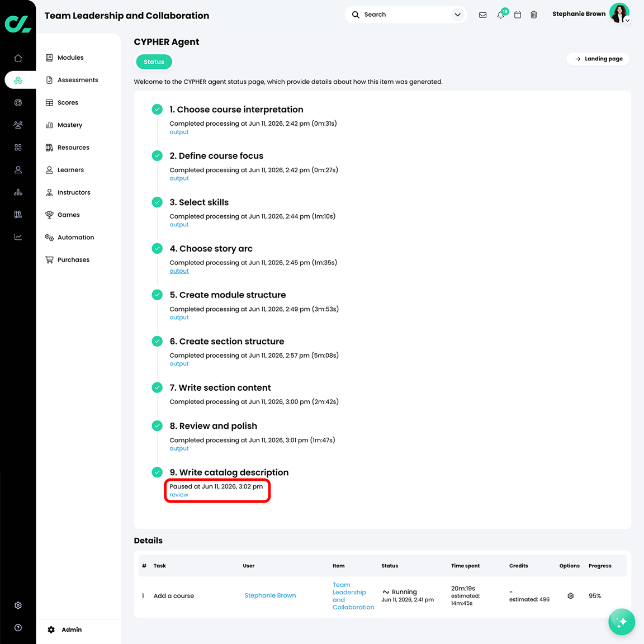Image resolution: width=644 pixels, height=644 pixels.
Task: Click the Team Leadership and Collaboration page title
Action: point(127,16)
